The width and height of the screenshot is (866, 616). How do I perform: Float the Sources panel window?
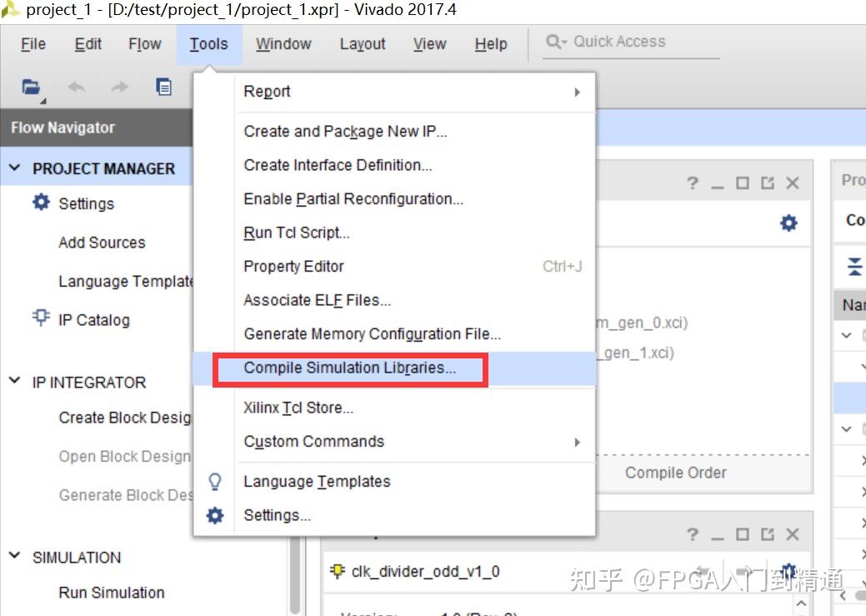click(x=767, y=183)
